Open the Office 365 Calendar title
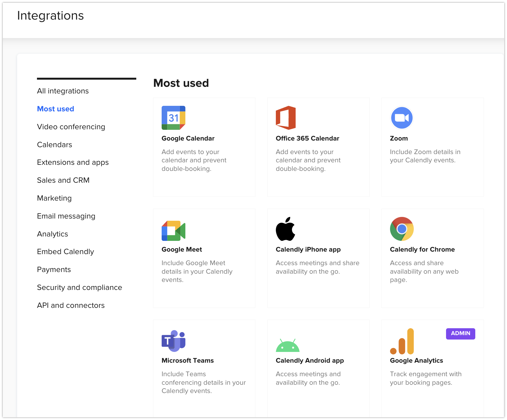 (308, 138)
